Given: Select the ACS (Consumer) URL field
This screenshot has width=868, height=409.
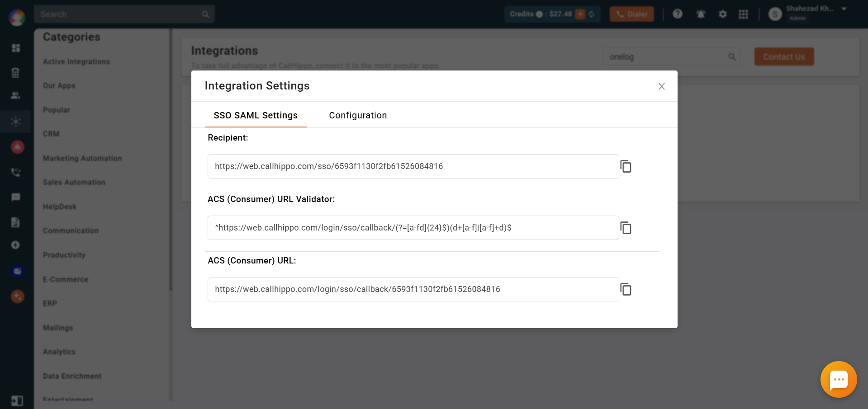Looking at the screenshot, I should 413,289.
